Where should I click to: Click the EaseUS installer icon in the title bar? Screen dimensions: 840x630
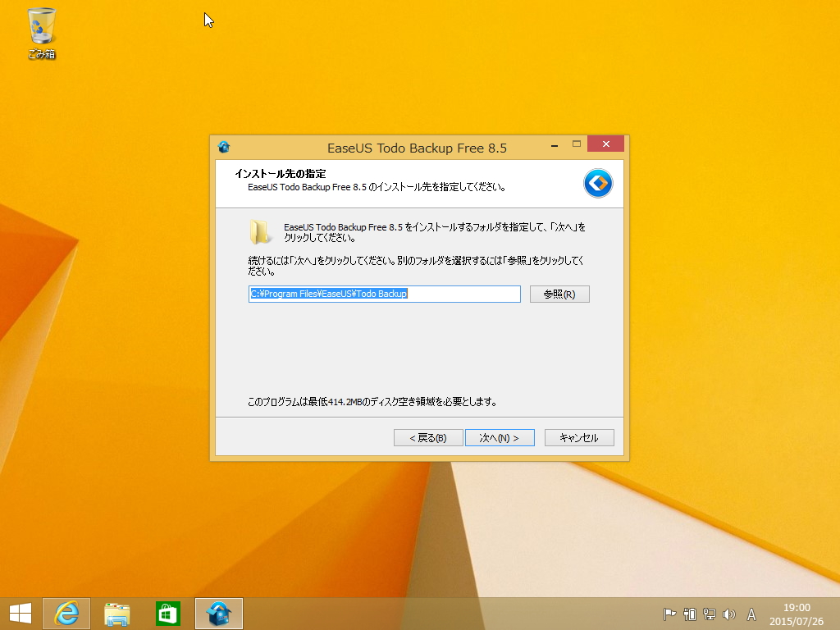pyautogui.click(x=223, y=148)
